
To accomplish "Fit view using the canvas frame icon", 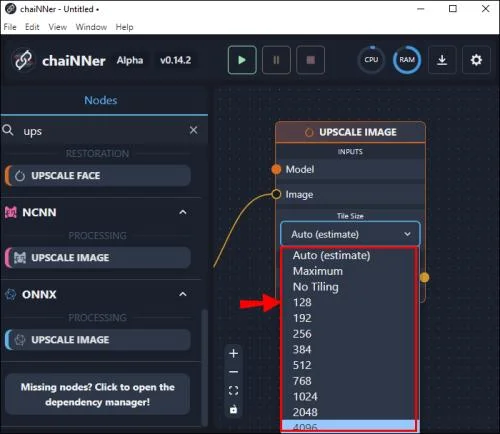I will click(234, 390).
